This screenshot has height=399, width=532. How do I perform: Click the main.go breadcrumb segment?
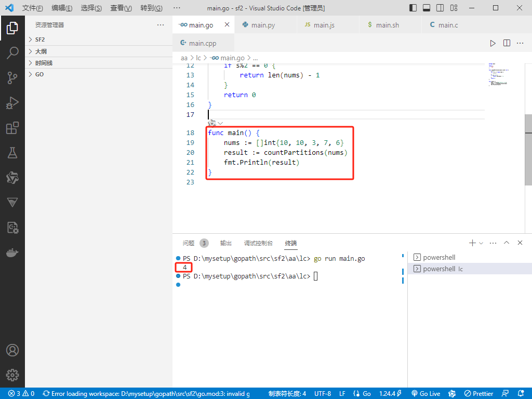pos(228,58)
